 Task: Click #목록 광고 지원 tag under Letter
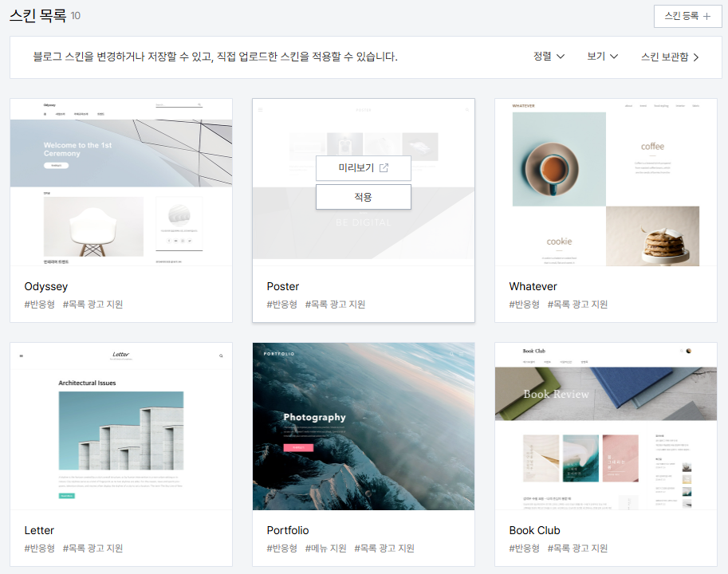click(x=92, y=548)
